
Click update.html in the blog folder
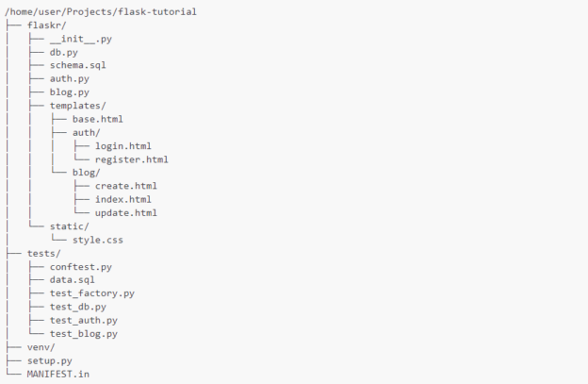click(125, 213)
